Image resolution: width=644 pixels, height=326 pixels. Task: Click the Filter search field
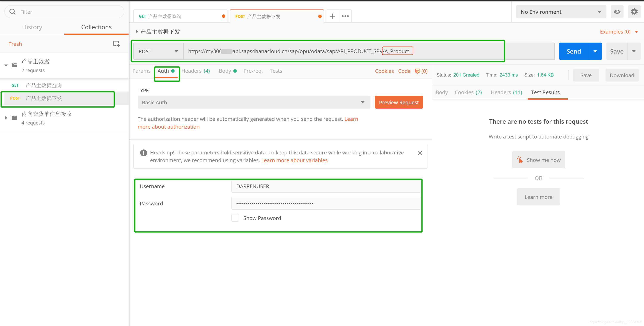point(64,12)
